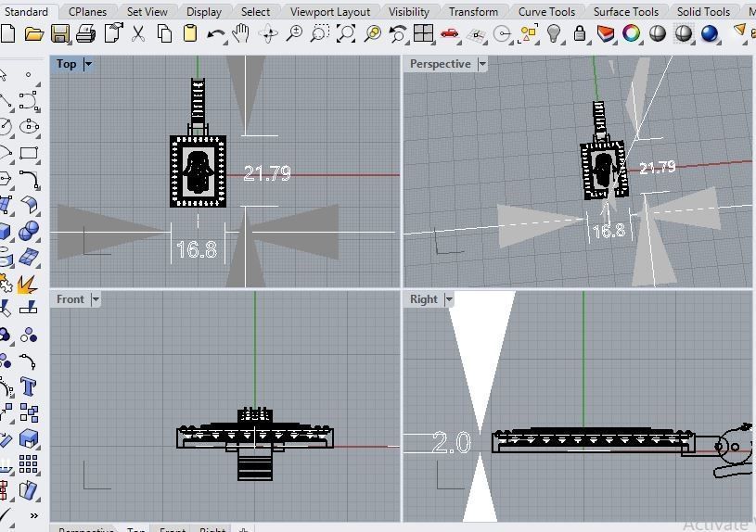Open the Display tab
The height and width of the screenshot is (532, 756).
[x=204, y=11]
